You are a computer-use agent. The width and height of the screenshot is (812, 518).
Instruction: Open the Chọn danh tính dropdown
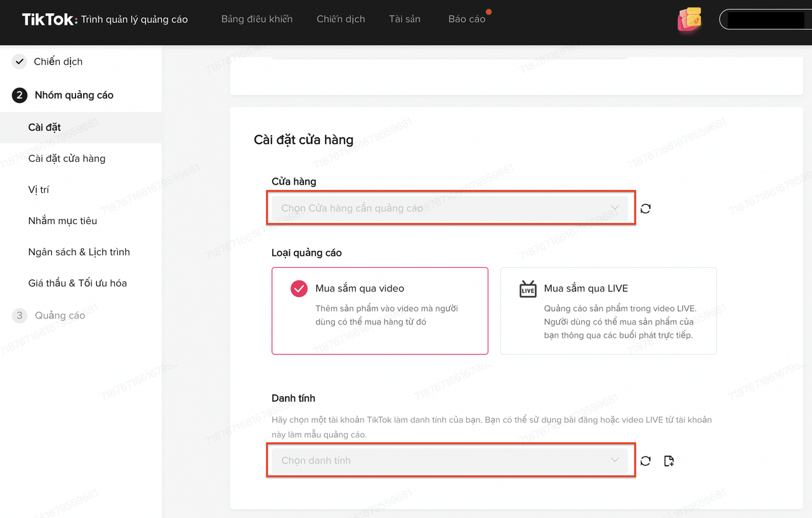pos(450,460)
